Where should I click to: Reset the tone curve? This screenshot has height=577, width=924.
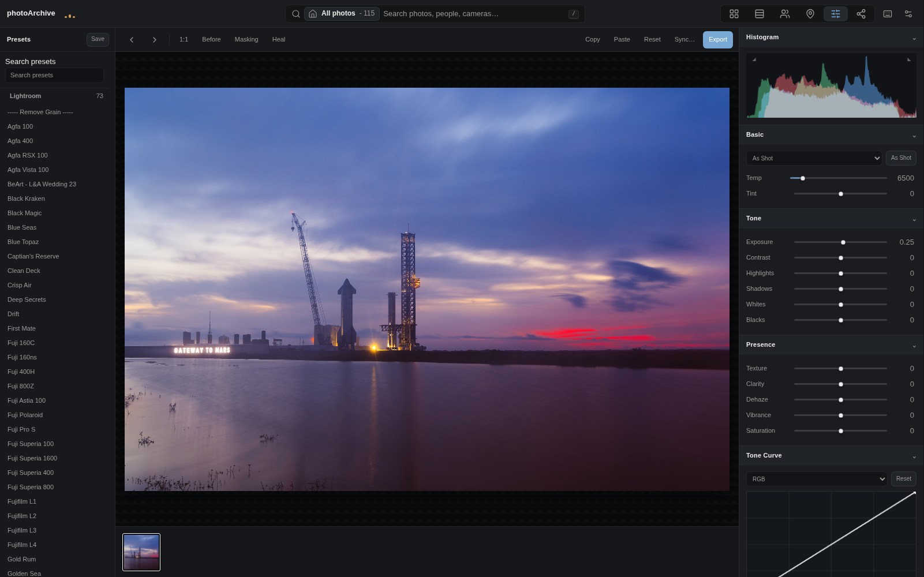pos(904,479)
